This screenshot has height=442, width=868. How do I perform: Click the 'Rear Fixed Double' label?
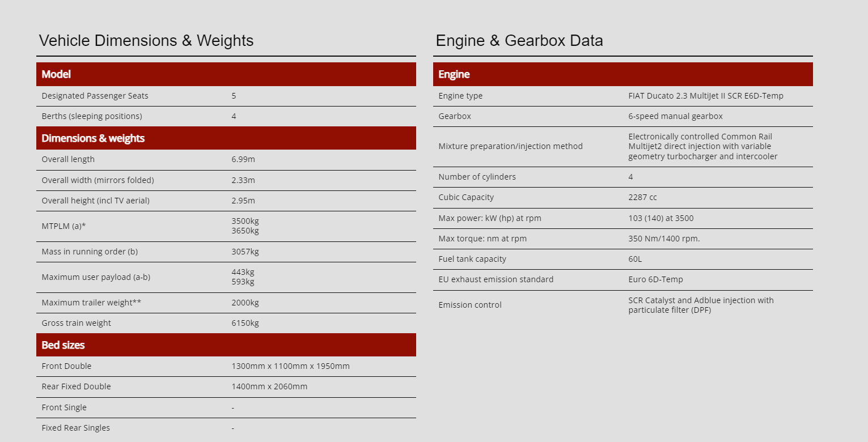(x=76, y=386)
